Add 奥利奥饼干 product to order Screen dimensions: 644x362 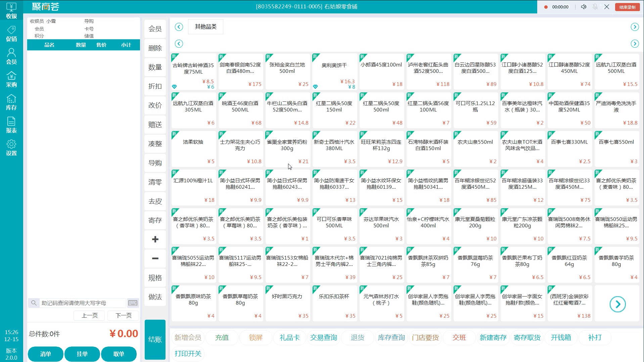pos(334,71)
